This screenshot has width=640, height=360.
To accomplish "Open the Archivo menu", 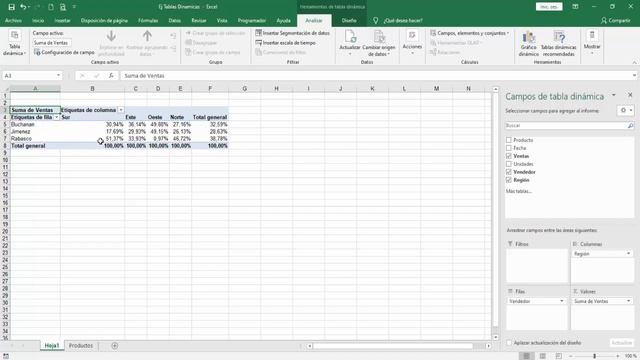I will pos(13,20).
